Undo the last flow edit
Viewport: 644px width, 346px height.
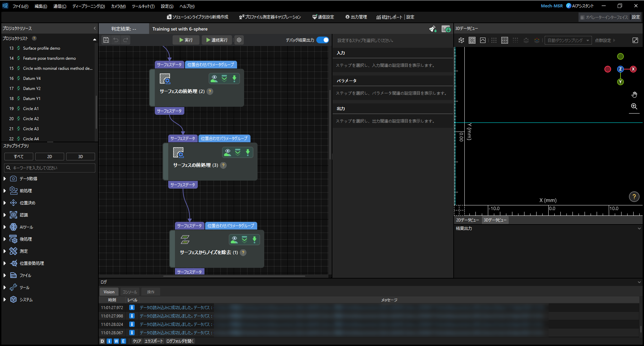tap(116, 40)
